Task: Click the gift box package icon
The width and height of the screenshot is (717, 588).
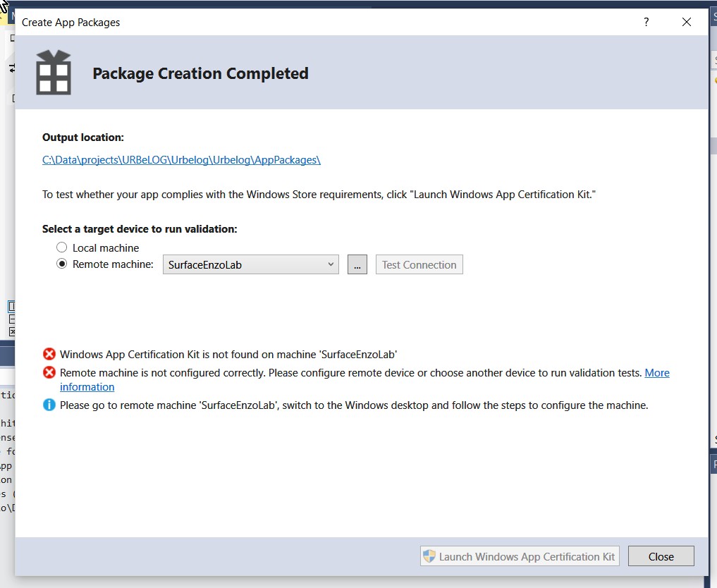Action: point(54,73)
